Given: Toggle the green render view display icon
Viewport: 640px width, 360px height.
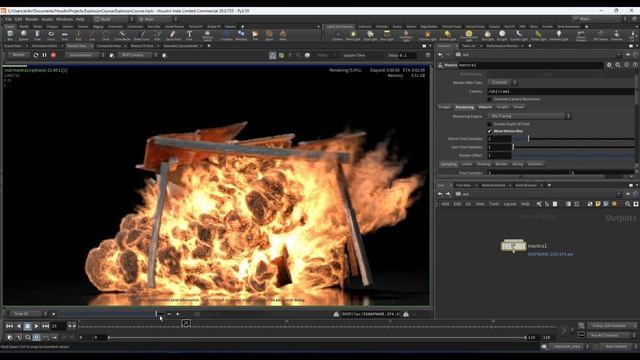Looking at the screenshot, I should [281, 55].
